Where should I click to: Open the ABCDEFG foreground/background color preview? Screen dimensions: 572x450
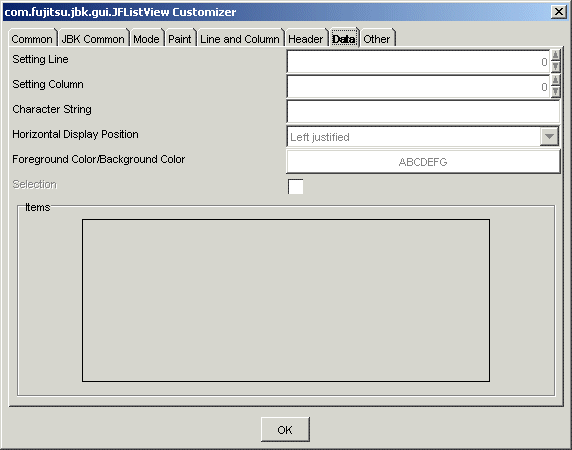423,162
